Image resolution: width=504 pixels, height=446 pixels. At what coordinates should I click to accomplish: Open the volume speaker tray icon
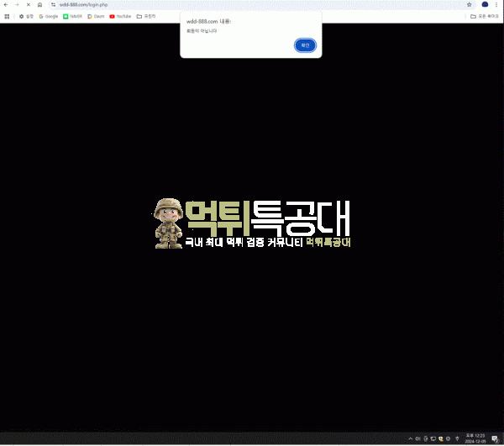click(417, 438)
